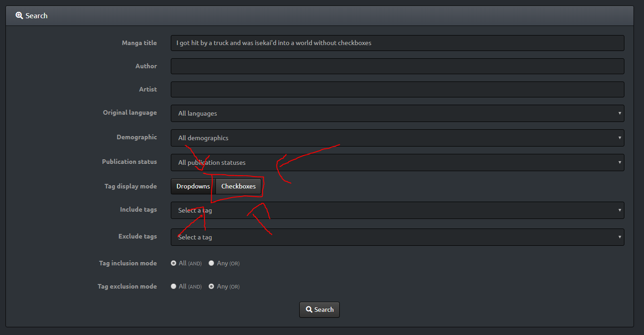644x335 pixels.
Task: Click the Manga title label
Action: (x=139, y=43)
